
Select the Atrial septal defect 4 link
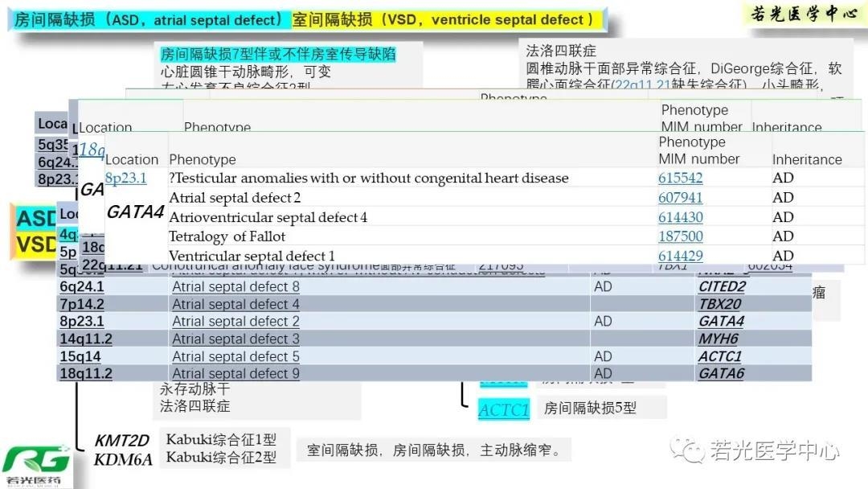click(x=235, y=305)
